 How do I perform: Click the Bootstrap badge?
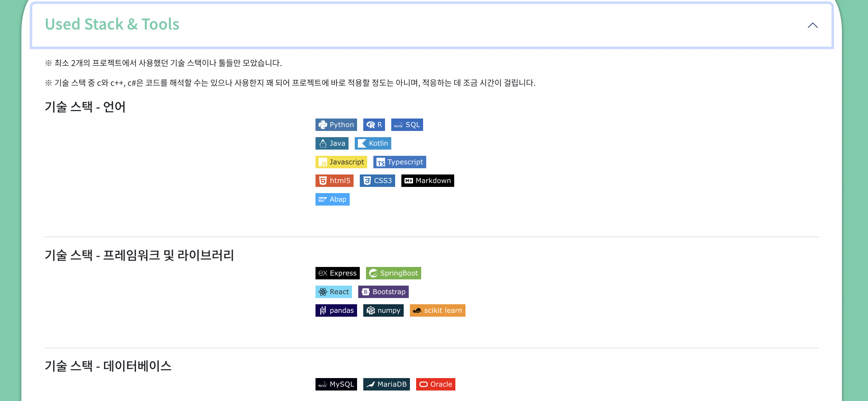(383, 292)
